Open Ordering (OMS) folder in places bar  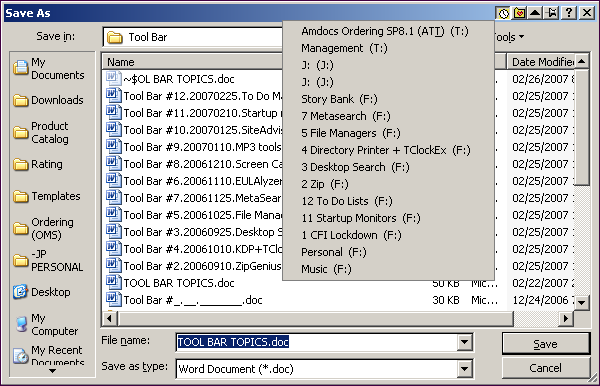[x=43, y=228]
